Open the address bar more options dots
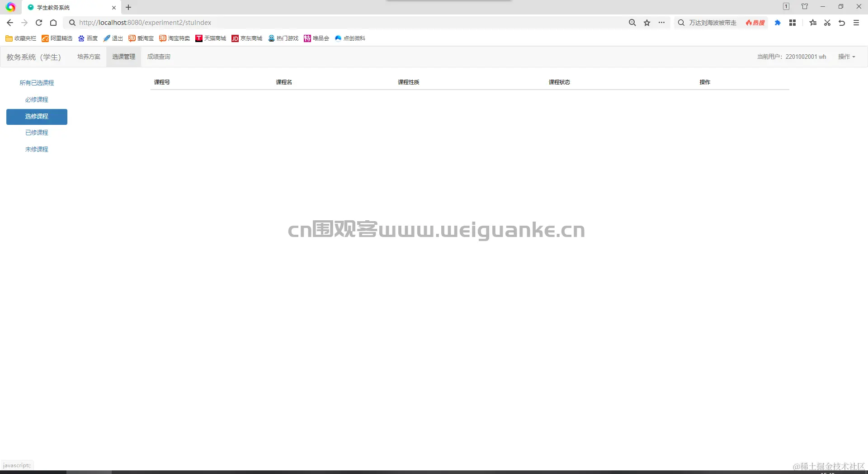The width and height of the screenshot is (868, 474). point(661,23)
